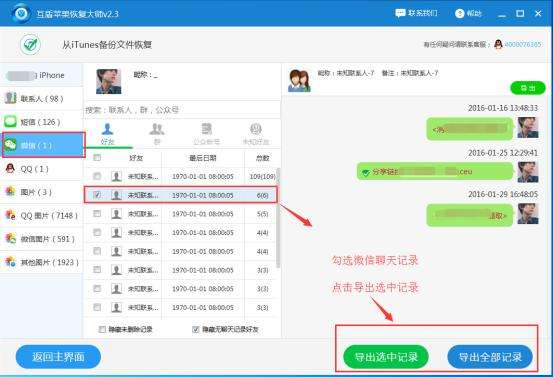Click the 好友 column header
Image resolution: width=553 pixels, height=377 pixels.
pyautogui.click(x=136, y=158)
